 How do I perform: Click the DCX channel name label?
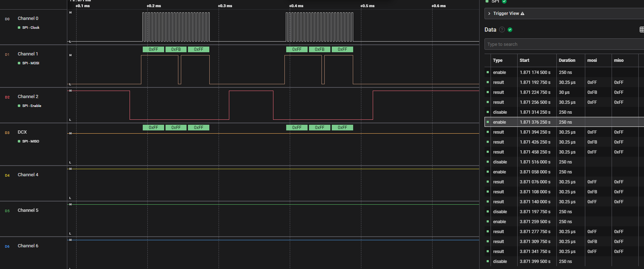pos(22,132)
